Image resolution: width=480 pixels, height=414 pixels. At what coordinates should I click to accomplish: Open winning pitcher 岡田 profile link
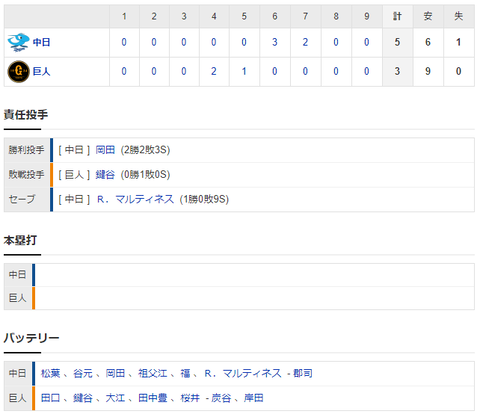[105, 150]
